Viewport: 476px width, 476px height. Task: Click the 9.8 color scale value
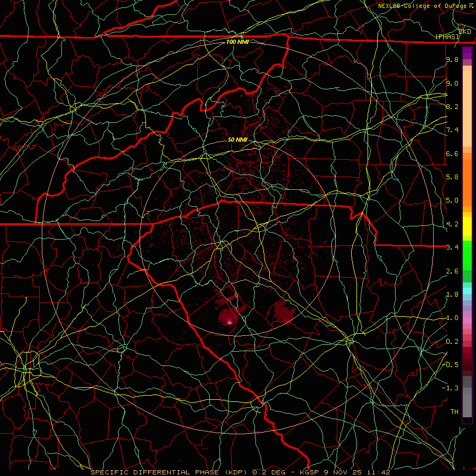[x=452, y=59]
